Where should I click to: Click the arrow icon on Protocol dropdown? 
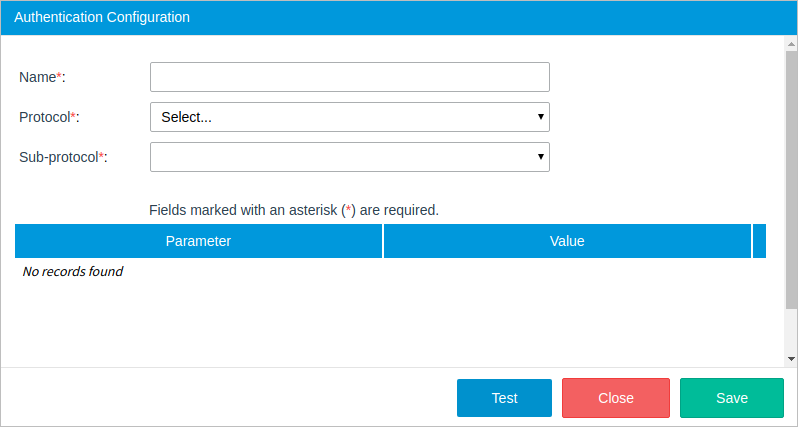click(x=541, y=117)
